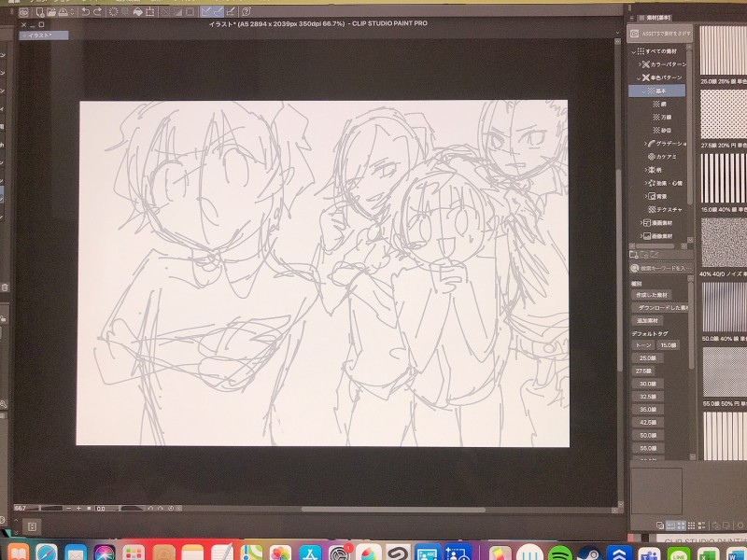
Task: Select the 網 tone subfolder
Action: pos(660,104)
